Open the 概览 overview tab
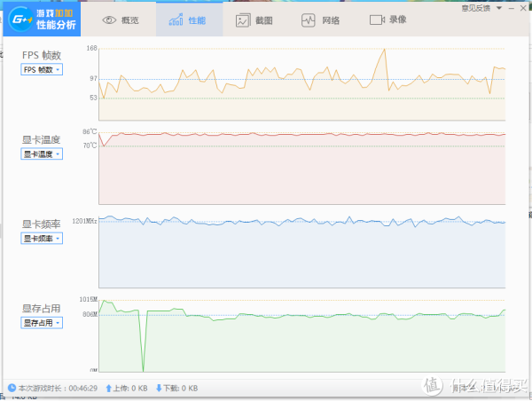Viewport: 532px width, 401px height. click(x=121, y=20)
